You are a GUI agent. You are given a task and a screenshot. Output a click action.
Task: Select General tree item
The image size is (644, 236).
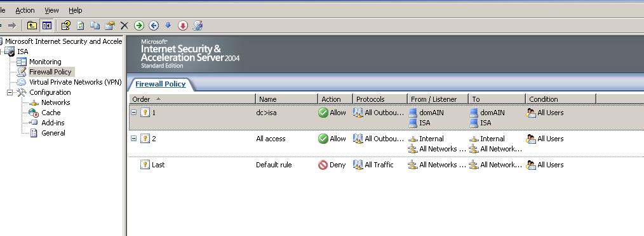pos(53,133)
